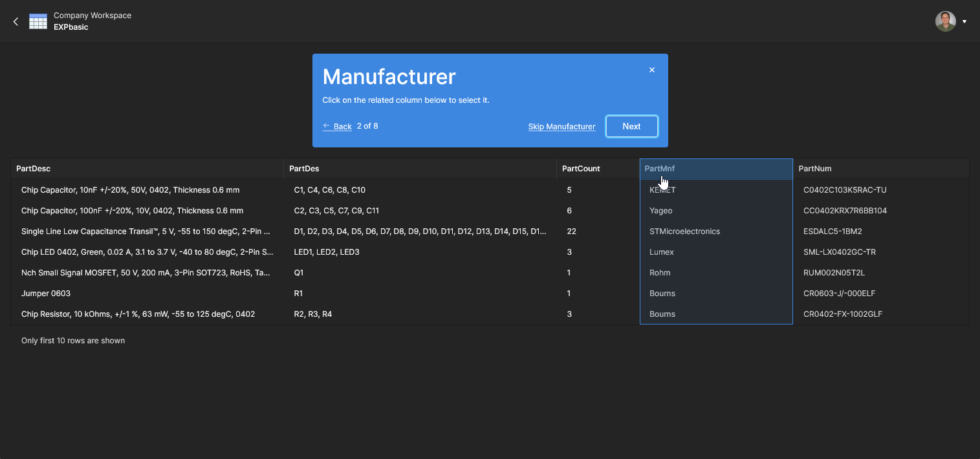Open the user avatar profile
Screen dimensions: 980x459
coord(945,21)
